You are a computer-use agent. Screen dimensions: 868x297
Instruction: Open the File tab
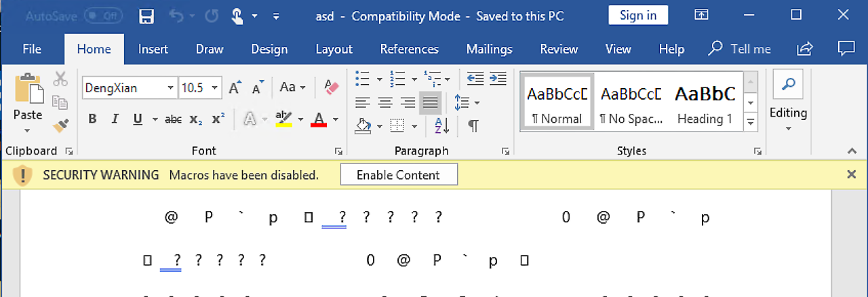tap(32, 49)
